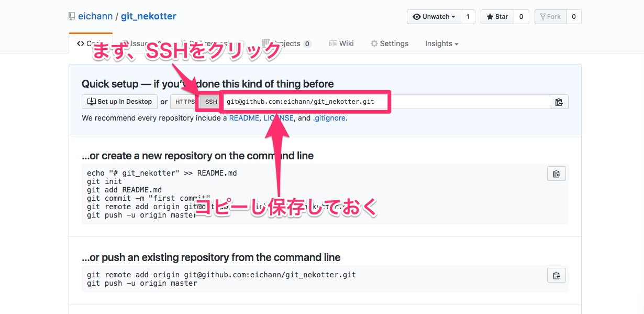This screenshot has width=644, height=314.
Task: Copy the push-existing-repository commands with the clipboard icon
Action: point(557,275)
